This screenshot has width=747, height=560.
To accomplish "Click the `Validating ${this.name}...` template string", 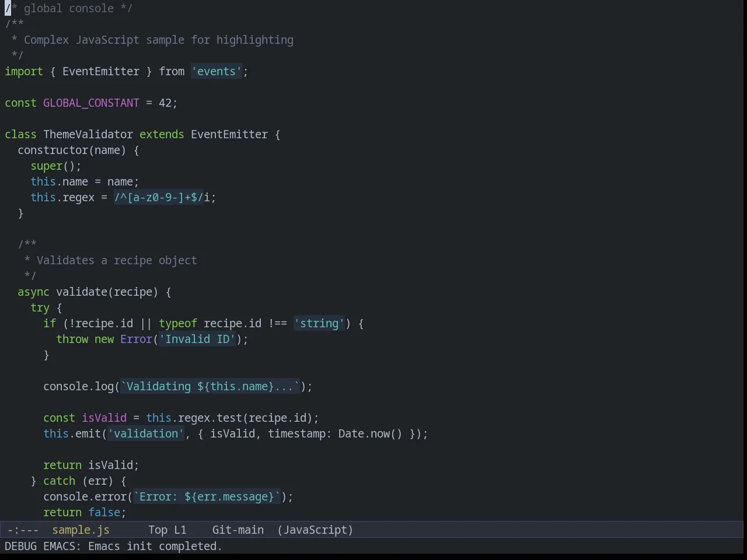I will [x=210, y=386].
